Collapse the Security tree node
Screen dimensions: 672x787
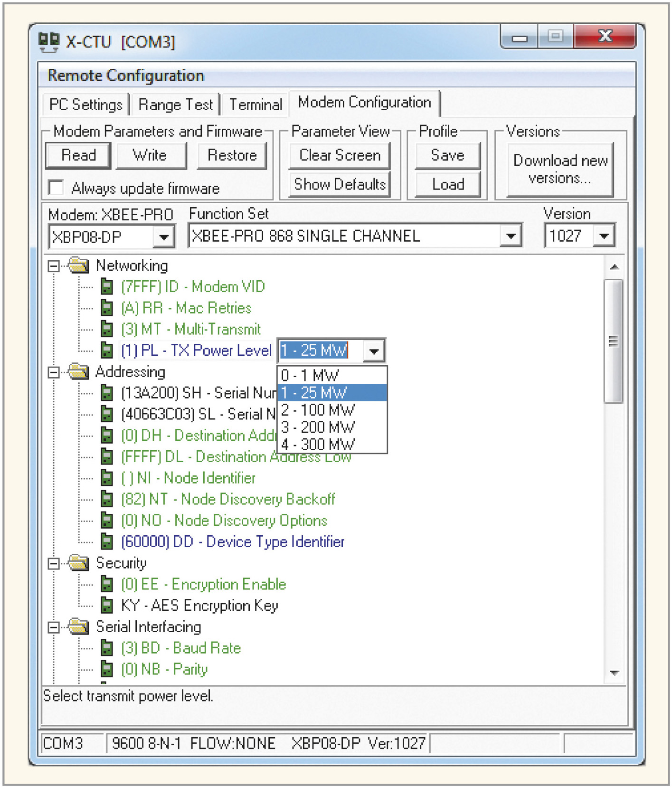54,564
